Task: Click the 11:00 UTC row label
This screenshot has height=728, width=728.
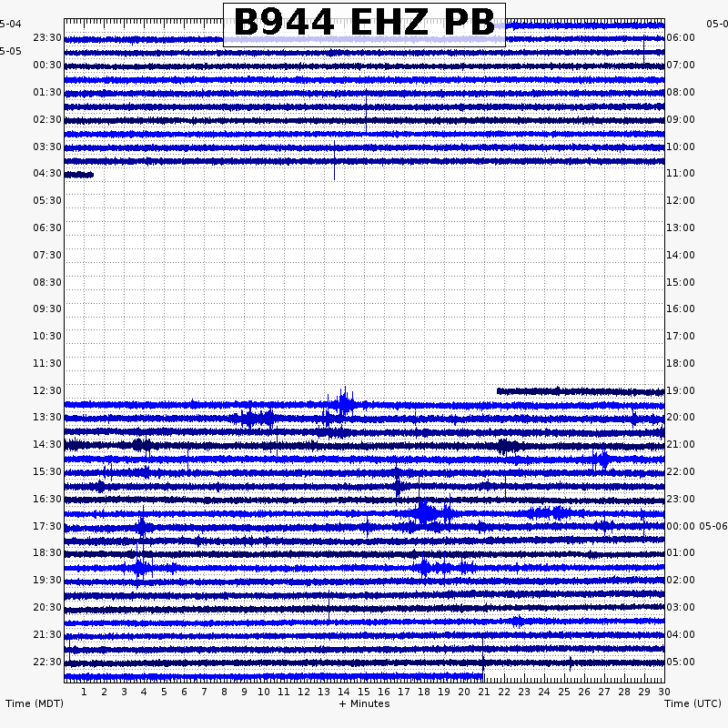Action: tap(681, 173)
